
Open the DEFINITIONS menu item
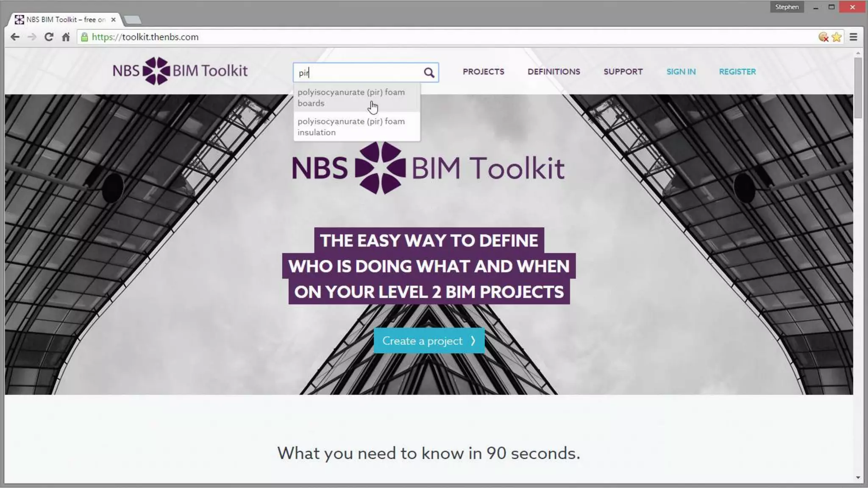point(554,72)
